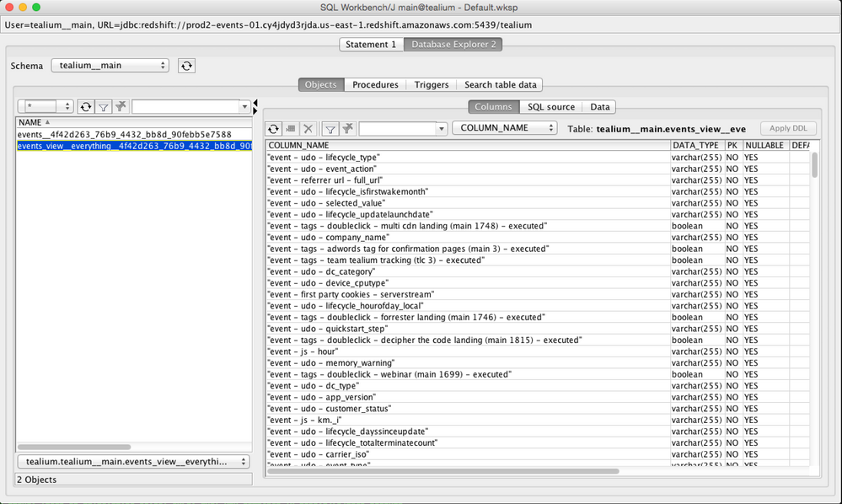Click filter funnel icon above object list
The image size is (842, 504).
[x=103, y=107]
